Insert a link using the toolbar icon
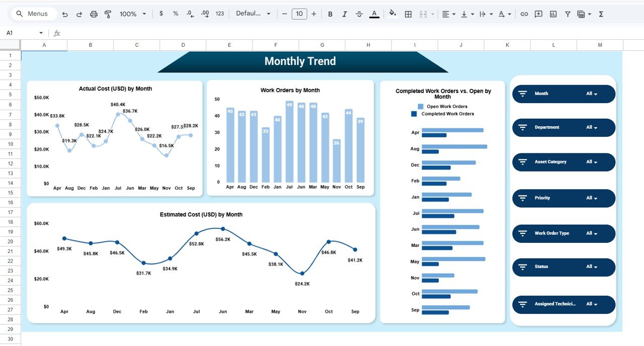This screenshot has width=644, height=346. tap(524, 14)
